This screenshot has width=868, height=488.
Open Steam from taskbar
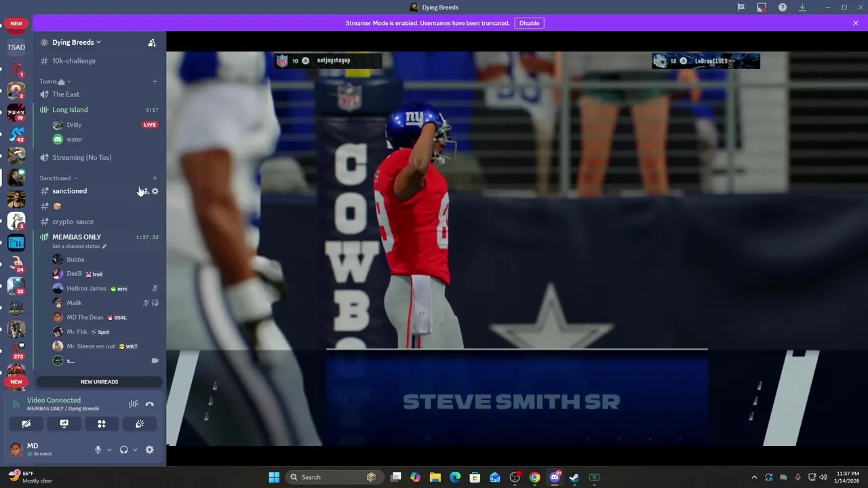574,477
